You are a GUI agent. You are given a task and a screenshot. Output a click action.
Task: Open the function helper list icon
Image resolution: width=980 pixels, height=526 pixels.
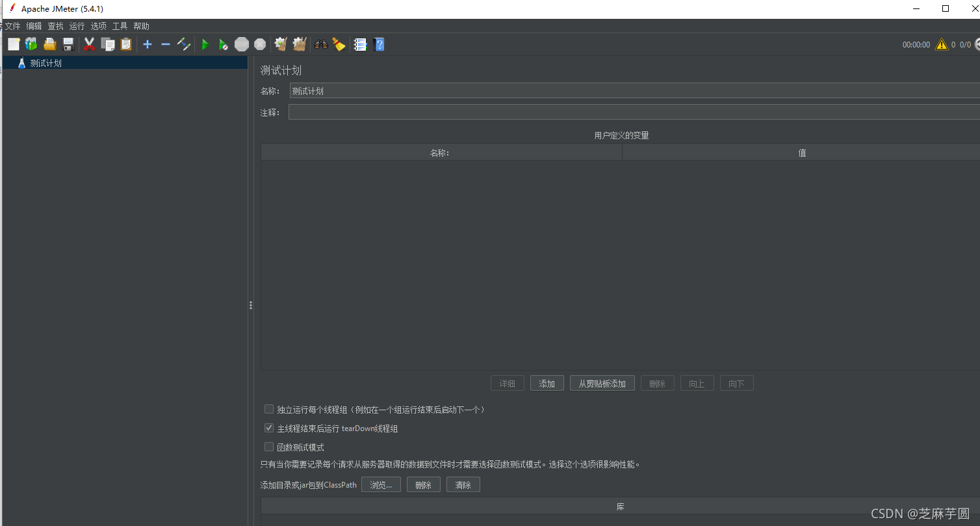[360, 44]
